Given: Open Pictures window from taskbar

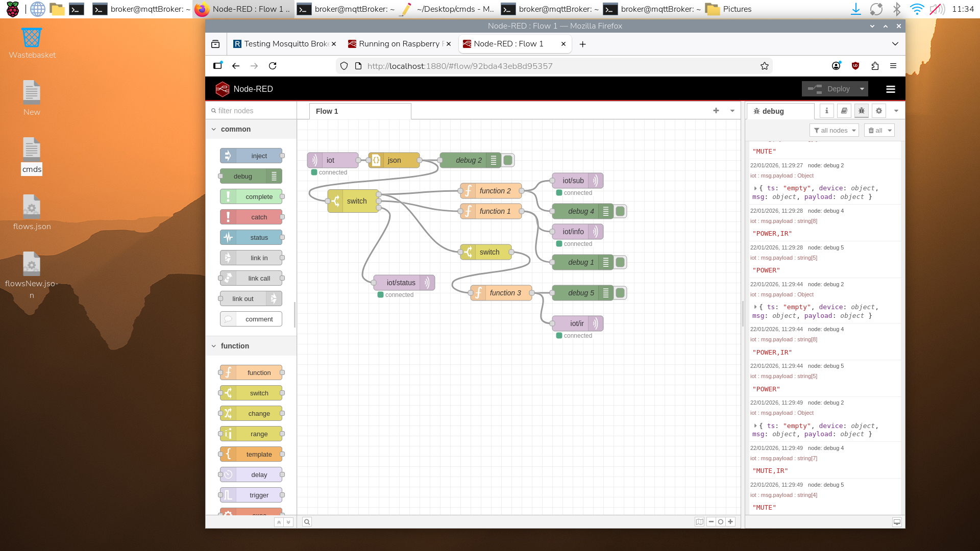Looking at the screenshot, I should click(729, 9).
